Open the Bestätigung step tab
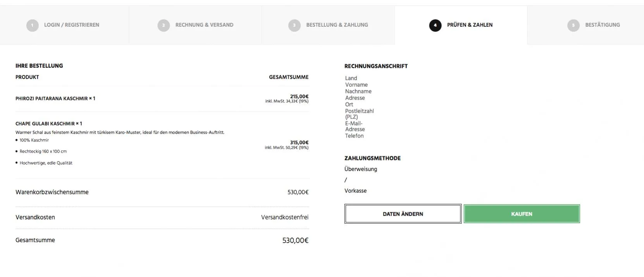Viewport: 644px width, 277px height. pos(585,25)
